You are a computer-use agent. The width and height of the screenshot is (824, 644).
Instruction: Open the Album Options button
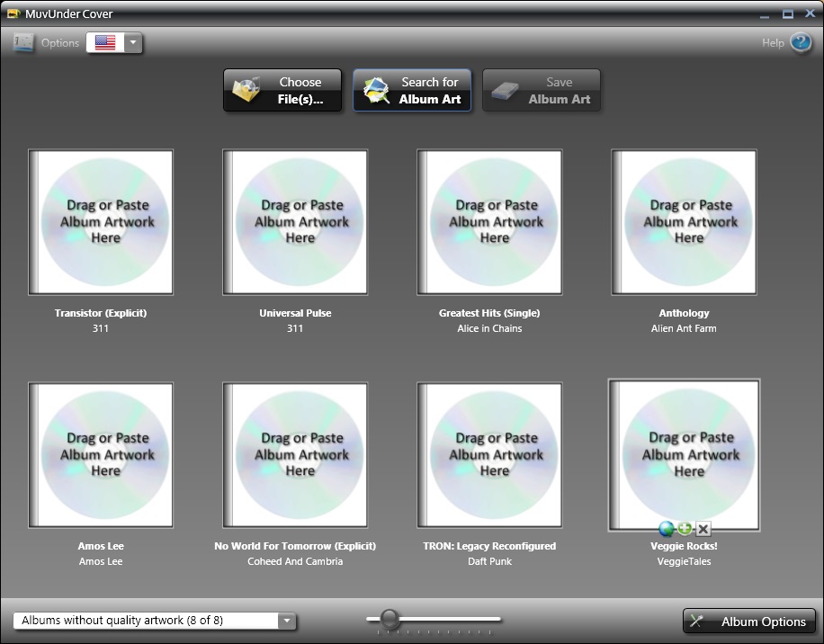click(749, 622)
